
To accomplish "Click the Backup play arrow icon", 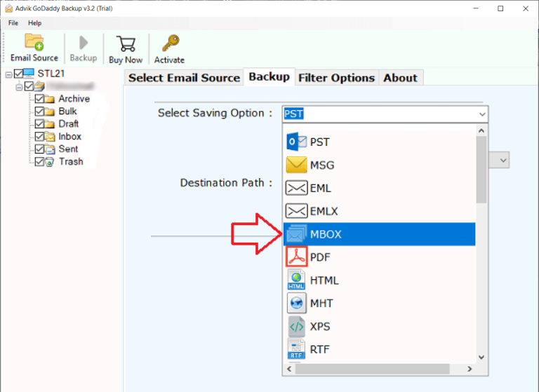I will [84, 43].
